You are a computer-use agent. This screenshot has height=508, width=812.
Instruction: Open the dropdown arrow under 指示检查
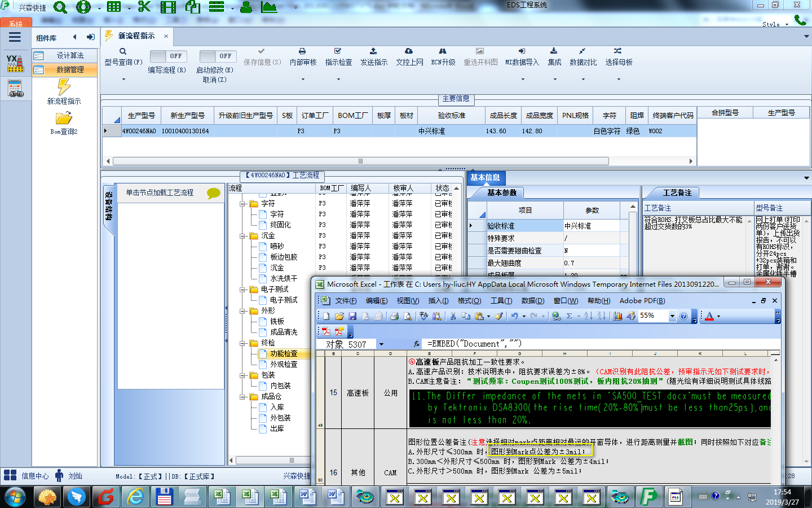click(338, 79)
